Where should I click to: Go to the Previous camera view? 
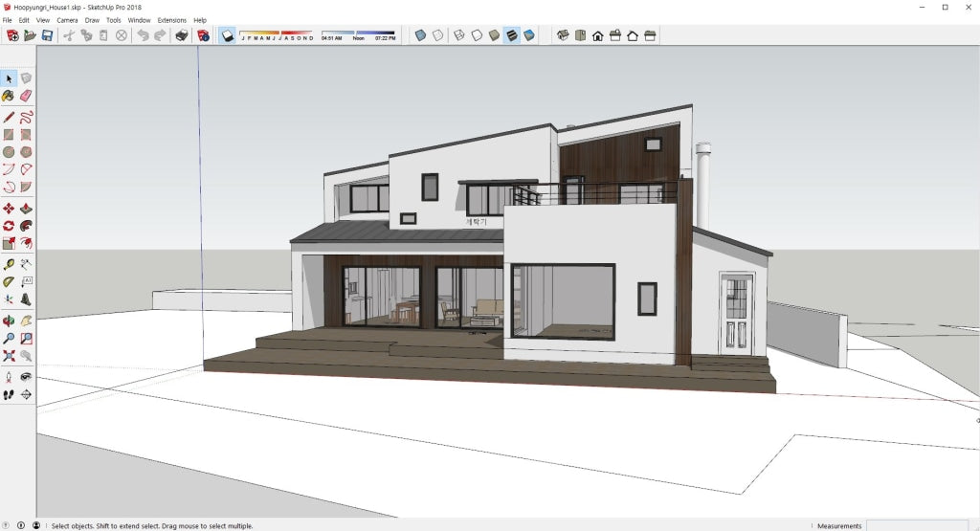tap(26, 356)
